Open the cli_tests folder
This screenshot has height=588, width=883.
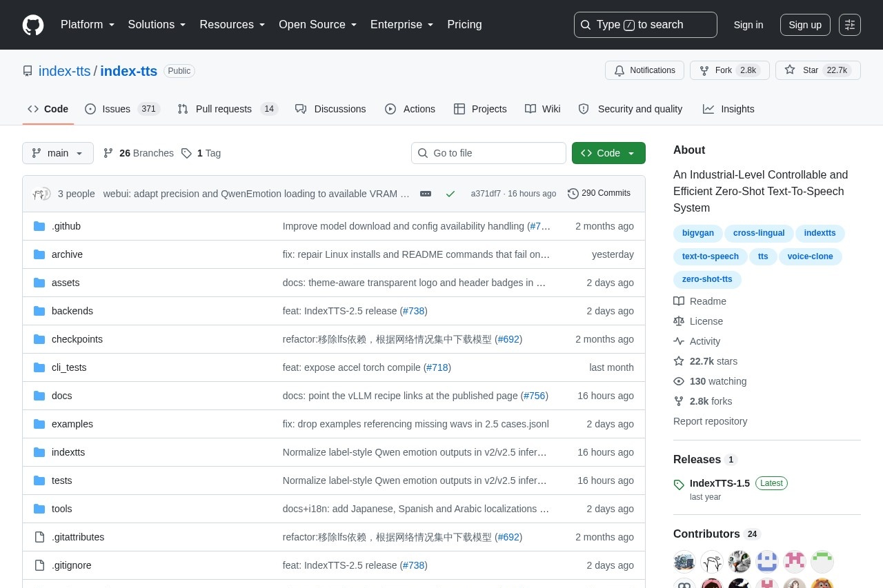point(69,367)
